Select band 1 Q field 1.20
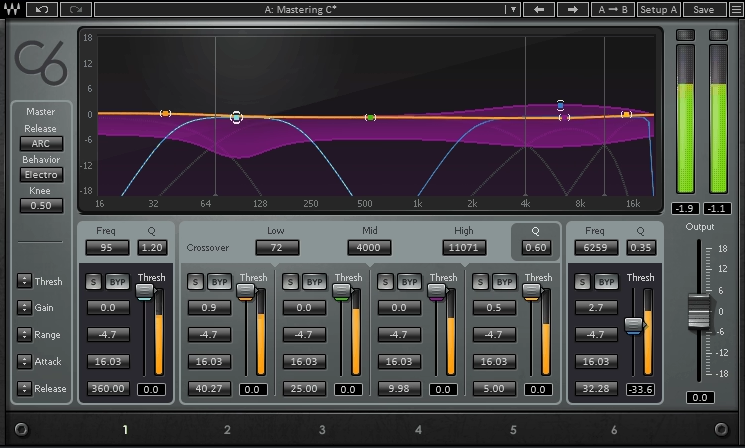This screenshot has width=745, height=448. point(152,248)
